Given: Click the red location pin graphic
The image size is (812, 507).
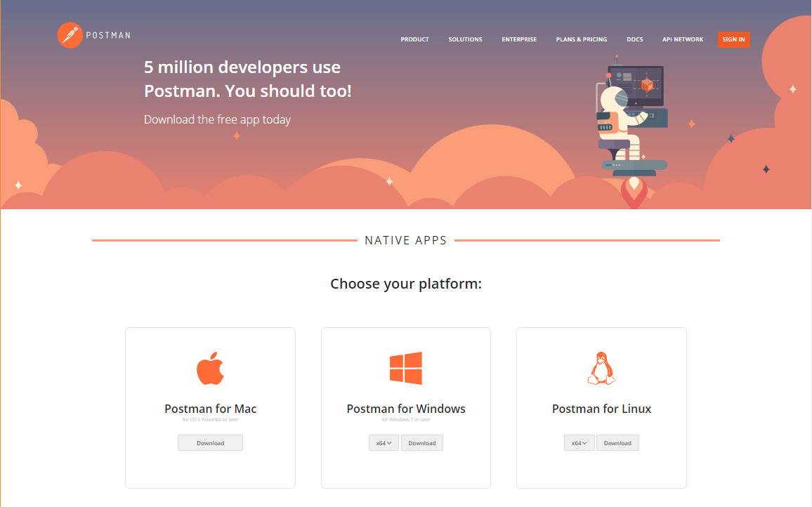Looking at the screenshot, I should click(634, 192).
